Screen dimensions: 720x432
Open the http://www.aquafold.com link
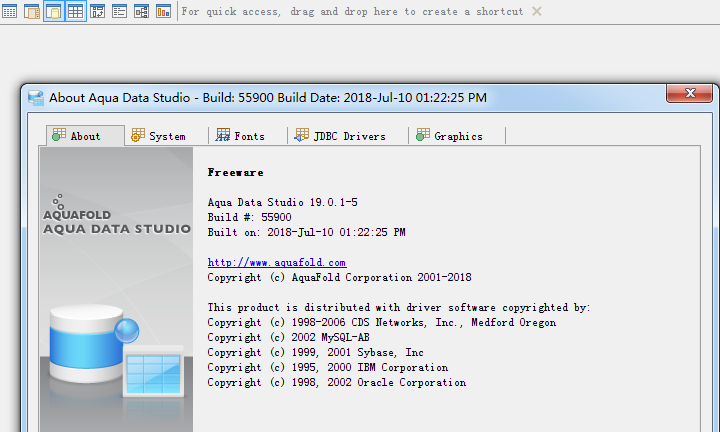(277, 263)
